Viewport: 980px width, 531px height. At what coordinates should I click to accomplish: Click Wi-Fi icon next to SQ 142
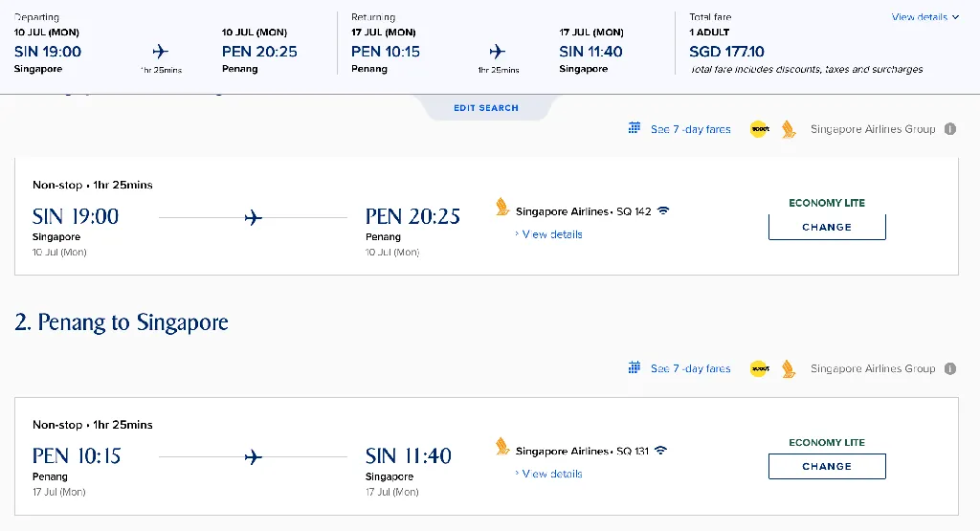click(x=662, y=210)
